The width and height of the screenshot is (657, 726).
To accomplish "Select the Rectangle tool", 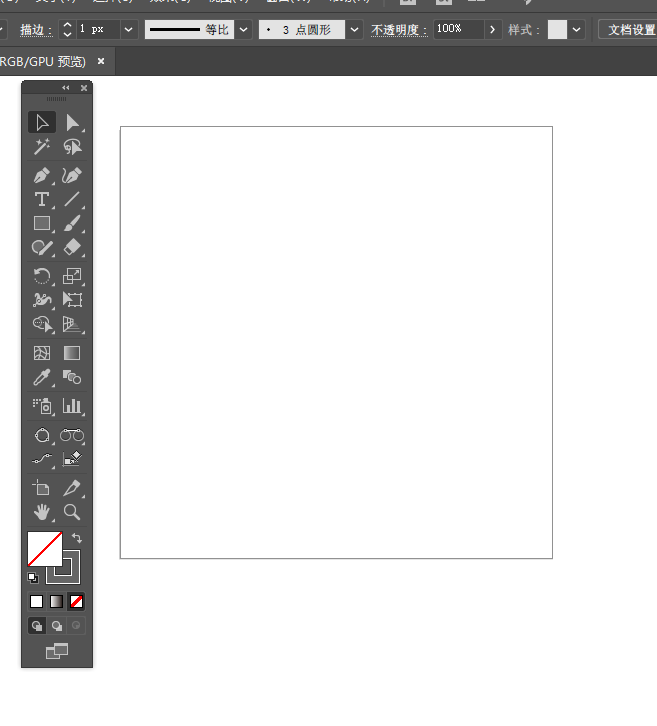I will [x=42, y=224].
